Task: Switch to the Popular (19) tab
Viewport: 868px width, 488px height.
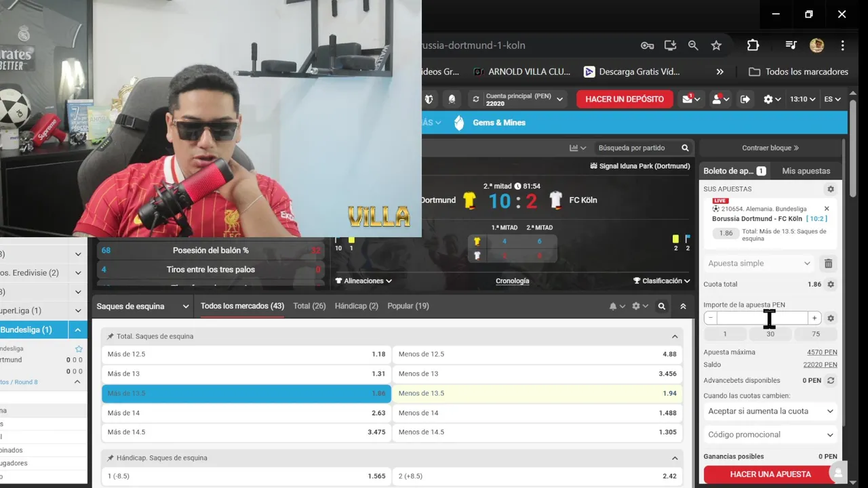Action: 408,306
